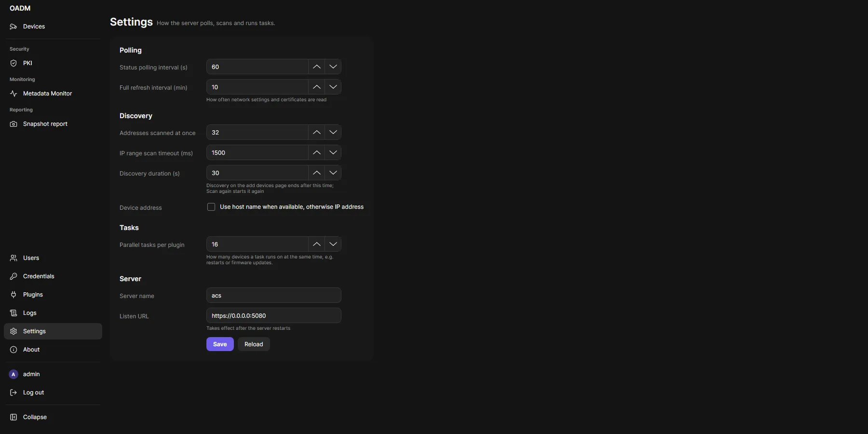Click the Status polling interval input

tap(257, 67)
